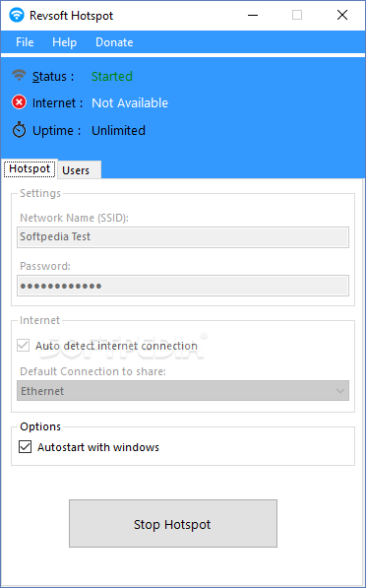This screenshot has height=588, width=366.
Task: Click the Password input field
Action: click(183, 286)
